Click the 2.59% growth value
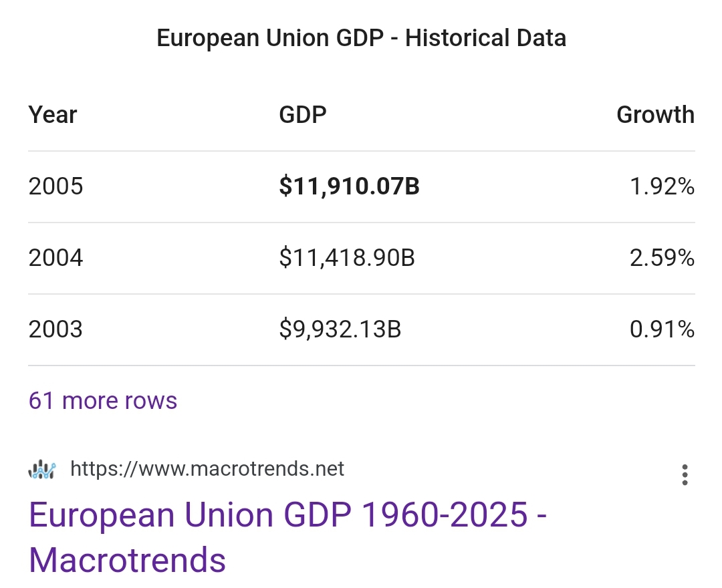722x588 pixels. pyautogui.click(x=662, y=258)
